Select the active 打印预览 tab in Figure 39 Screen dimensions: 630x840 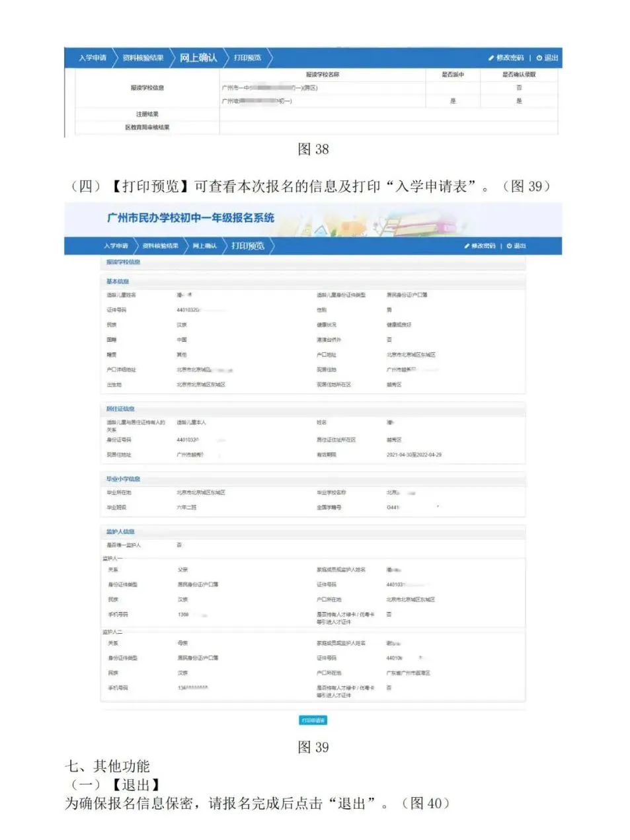coord(248,246)
